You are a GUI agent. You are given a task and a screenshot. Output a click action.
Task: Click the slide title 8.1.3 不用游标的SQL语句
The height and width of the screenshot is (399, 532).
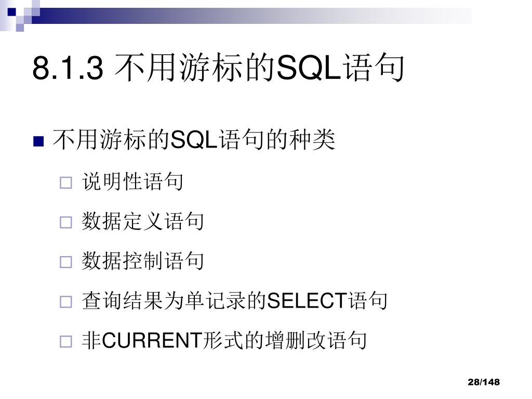click(218, 68)
